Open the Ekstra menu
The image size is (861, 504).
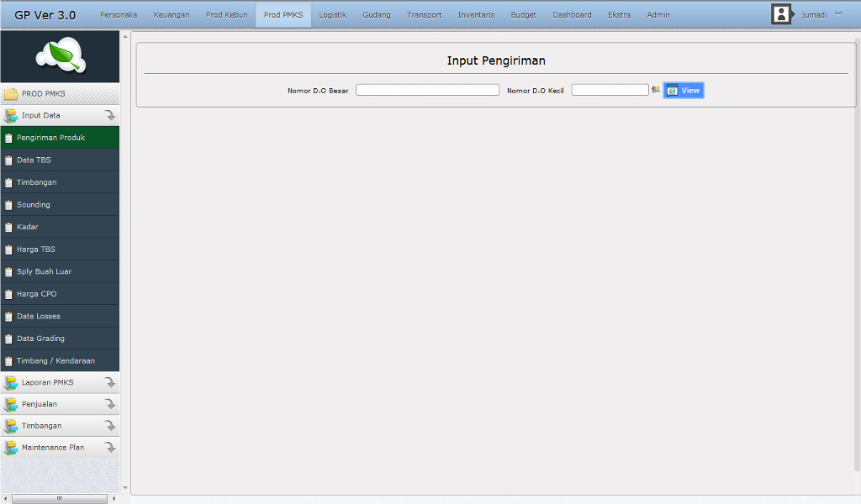(x=619, y=15)
